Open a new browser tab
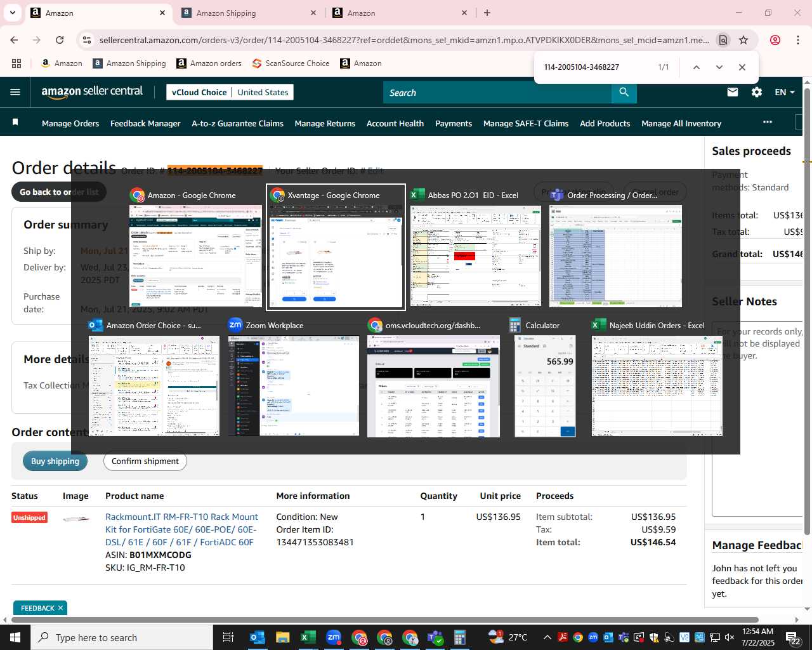 pyautogui.click(x=487, y=13)
